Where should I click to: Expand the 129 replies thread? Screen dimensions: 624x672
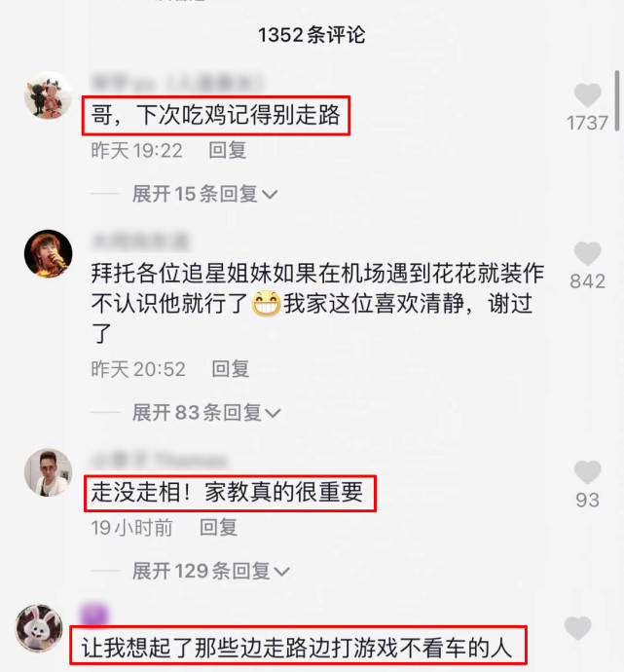[210, 572]
